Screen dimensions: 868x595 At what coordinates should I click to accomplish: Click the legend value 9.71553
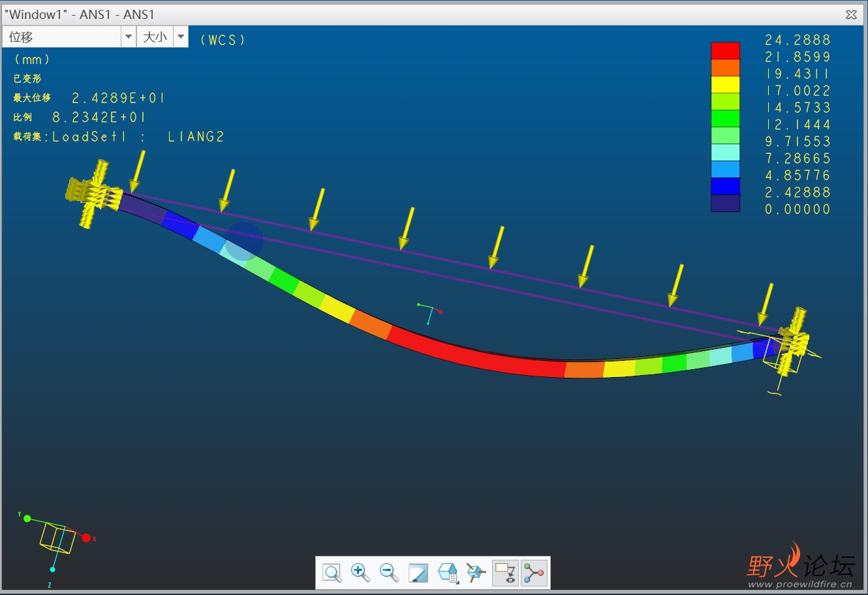[798, 142]
